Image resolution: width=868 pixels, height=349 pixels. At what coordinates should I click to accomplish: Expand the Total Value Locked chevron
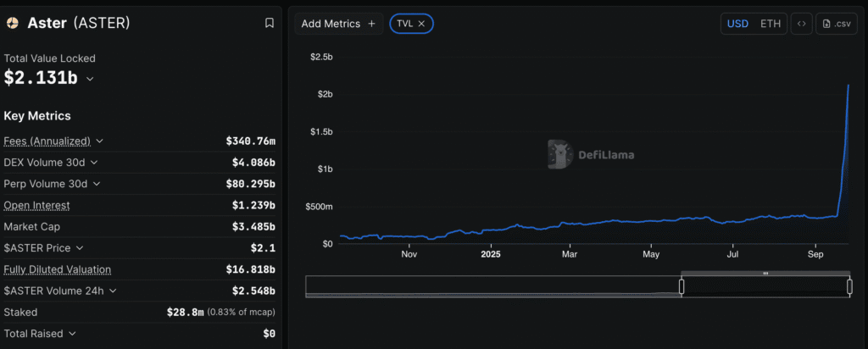90,79
